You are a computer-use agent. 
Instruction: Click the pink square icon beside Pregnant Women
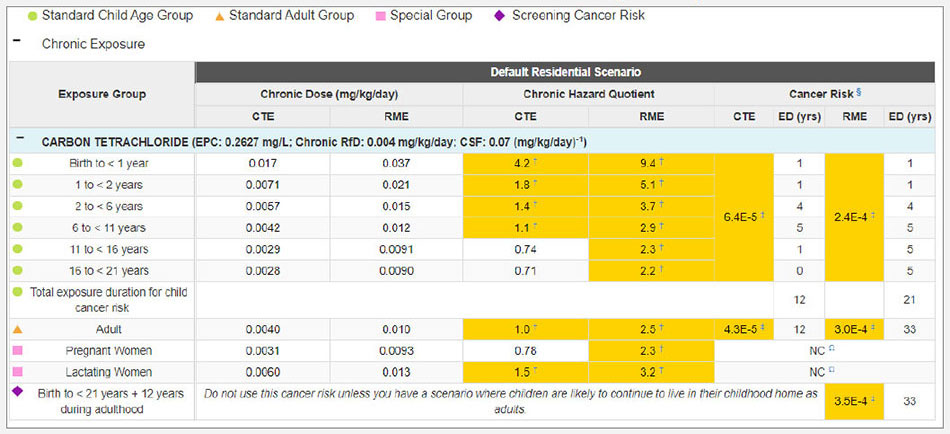(18, 350)
